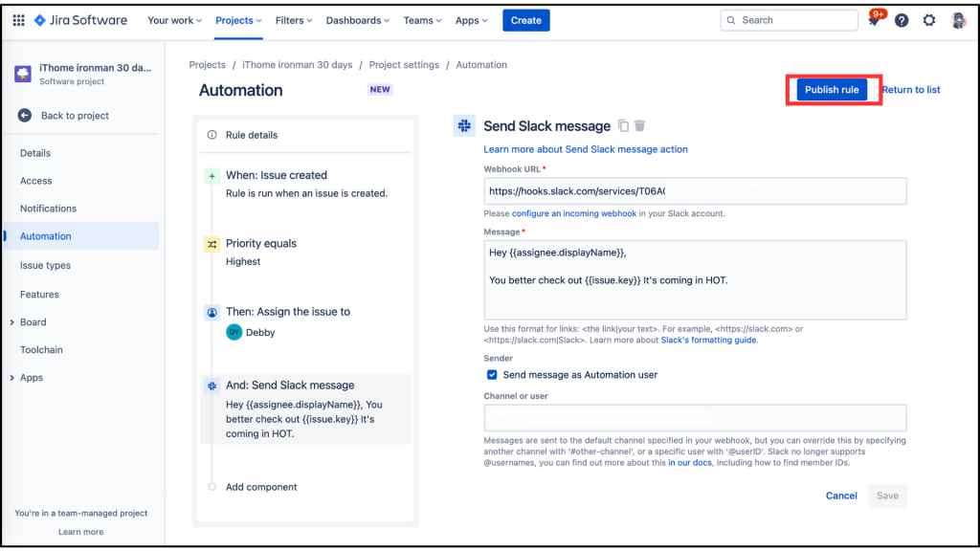
Task: Click the Save button
Action: tap(887, 496)
